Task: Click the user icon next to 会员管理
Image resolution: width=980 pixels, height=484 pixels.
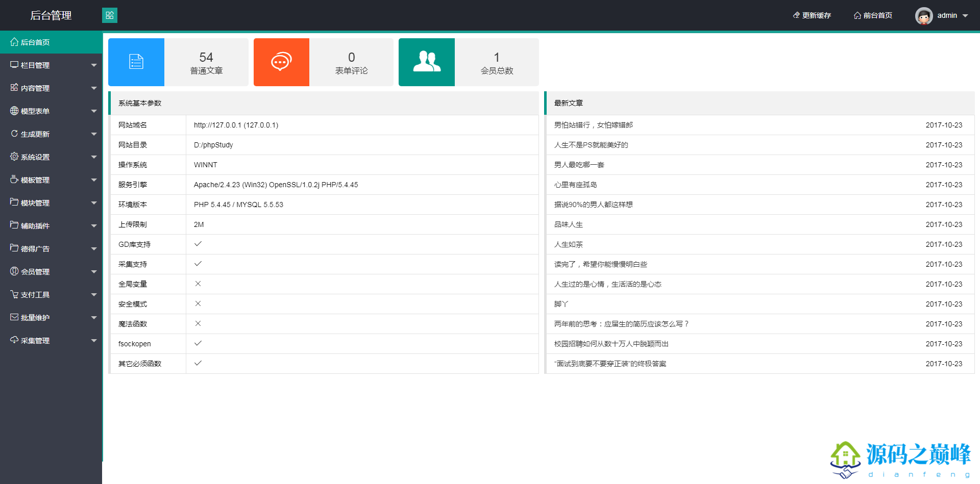Action: (x=14, y=271)
